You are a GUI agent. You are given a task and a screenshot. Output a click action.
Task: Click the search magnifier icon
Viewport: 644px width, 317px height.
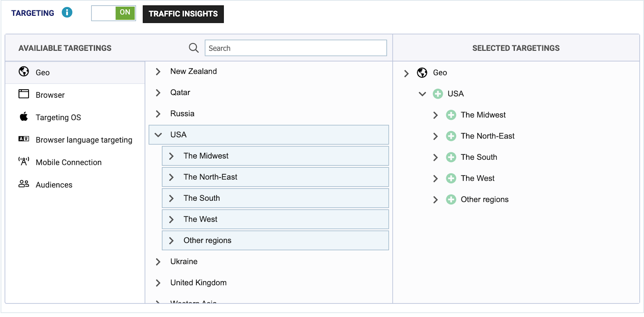coord(194,48)
